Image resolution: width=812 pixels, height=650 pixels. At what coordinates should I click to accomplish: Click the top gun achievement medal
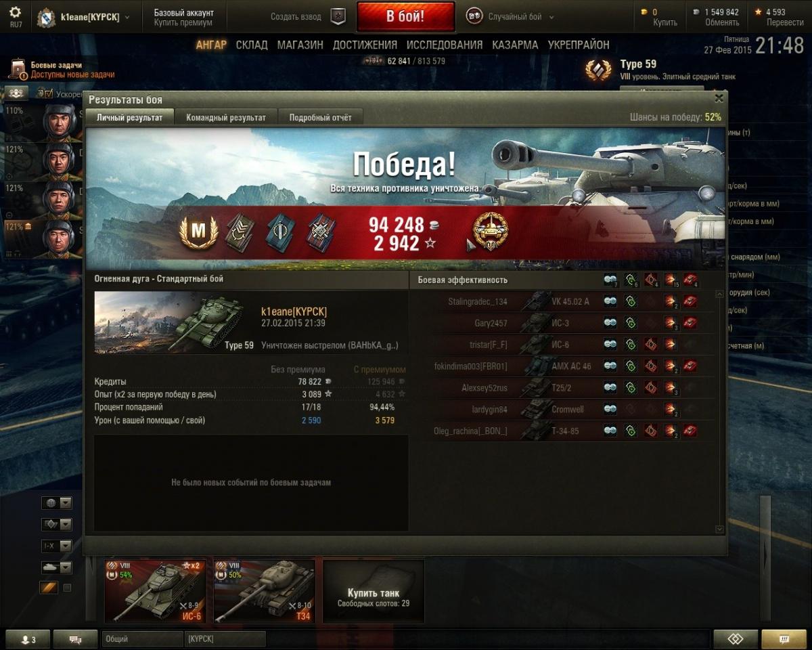(x=491, y=230)
